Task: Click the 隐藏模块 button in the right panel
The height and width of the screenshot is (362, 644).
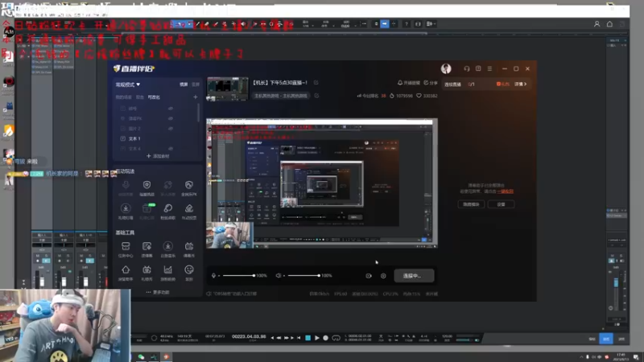Action: pos(471,204)
